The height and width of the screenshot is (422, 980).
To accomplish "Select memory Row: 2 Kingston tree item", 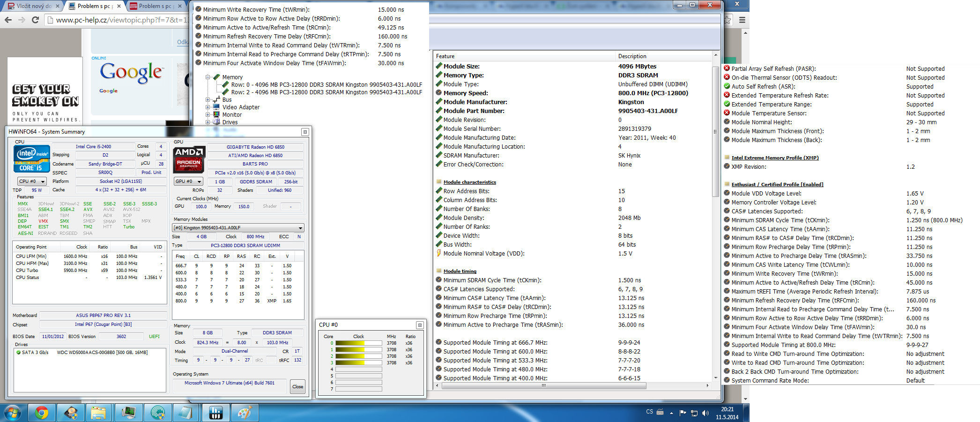I will coord(326,92).
